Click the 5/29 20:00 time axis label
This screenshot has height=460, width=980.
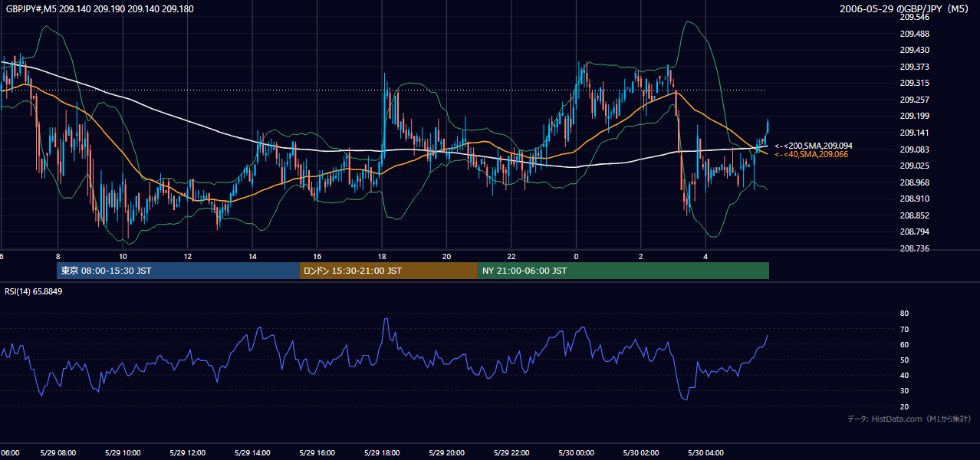[x=446, y=453]
